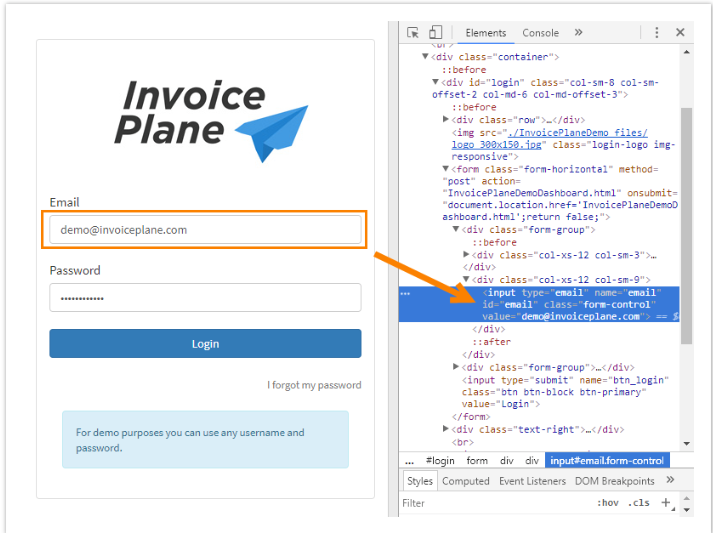Add new style rule plus icon
Viewport: 713px width, 533px height.
tap(666, 502)
